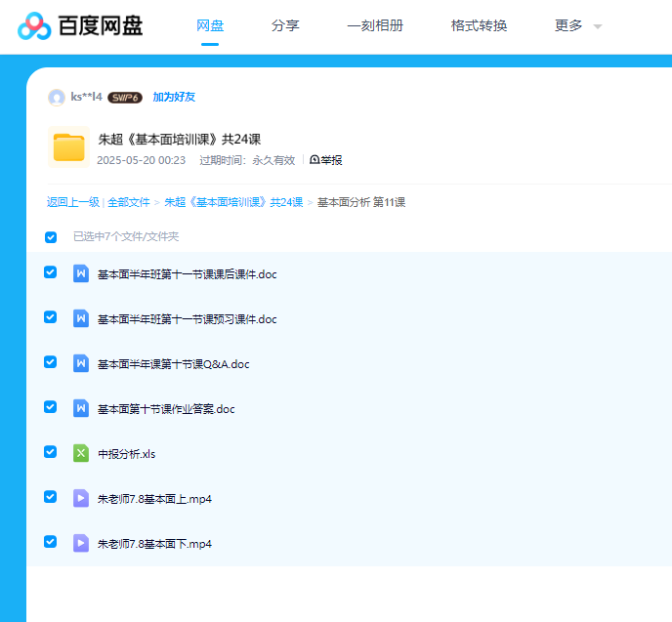Click the video icon for 朱老师7.8基本面下.mp4

(x=81, y=543)
